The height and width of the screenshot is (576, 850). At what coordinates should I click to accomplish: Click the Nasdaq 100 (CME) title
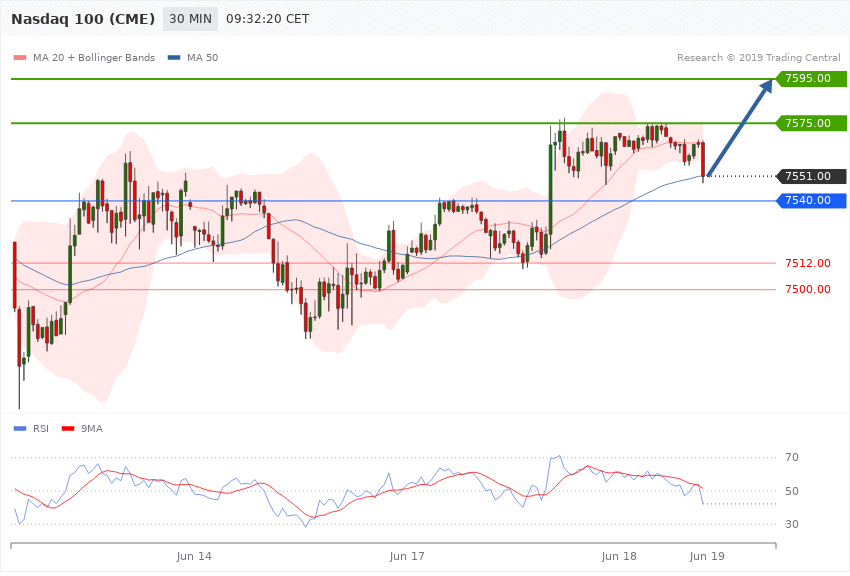point(83,19)
